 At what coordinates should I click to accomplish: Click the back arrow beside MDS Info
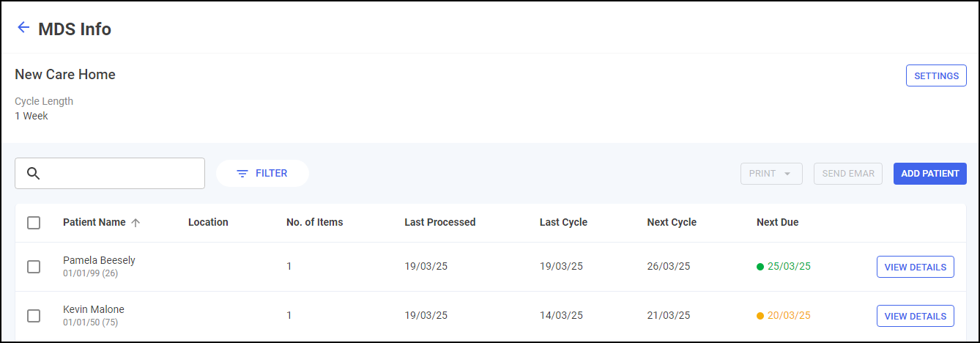(x=23, y=28)
